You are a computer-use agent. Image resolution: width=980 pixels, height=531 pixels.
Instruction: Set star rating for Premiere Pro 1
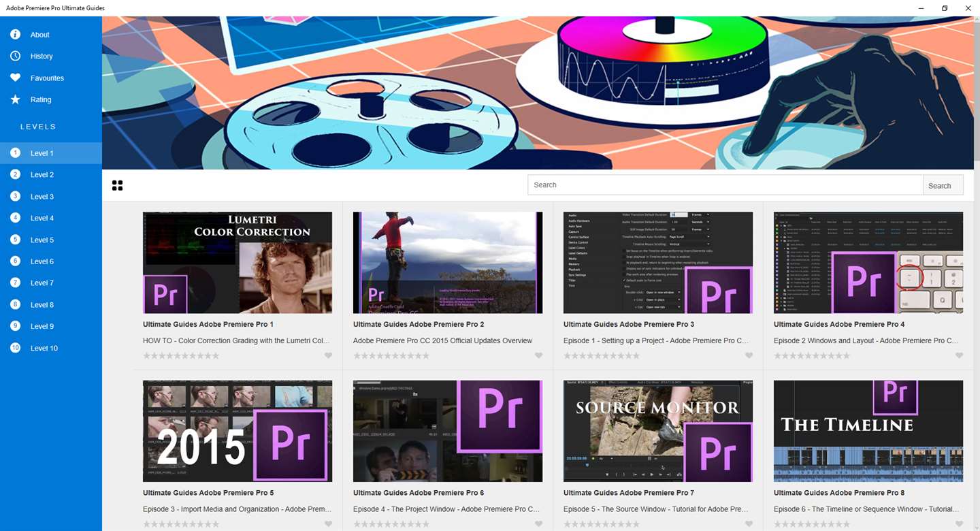tap(181, 355)
